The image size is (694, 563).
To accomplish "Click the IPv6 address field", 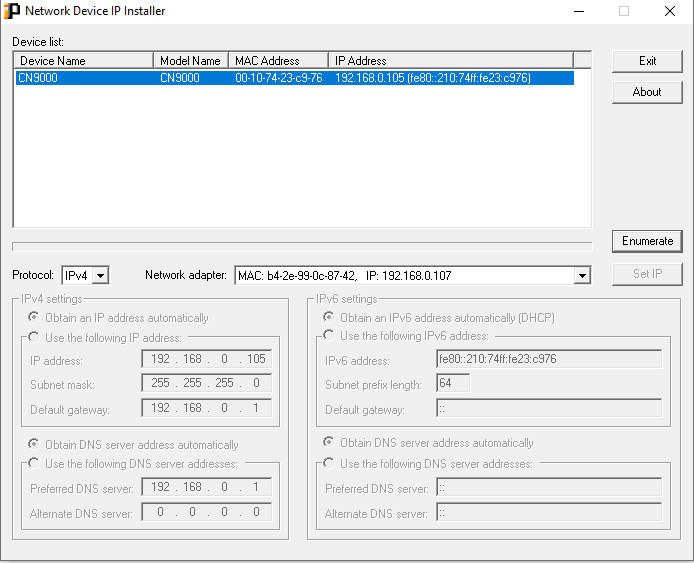I will pos(548,359).
